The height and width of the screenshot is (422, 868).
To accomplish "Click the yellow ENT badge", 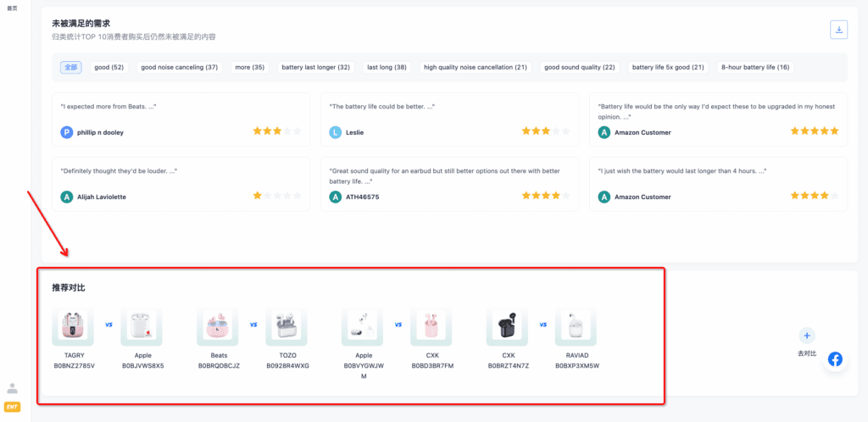I will [12, 407].
